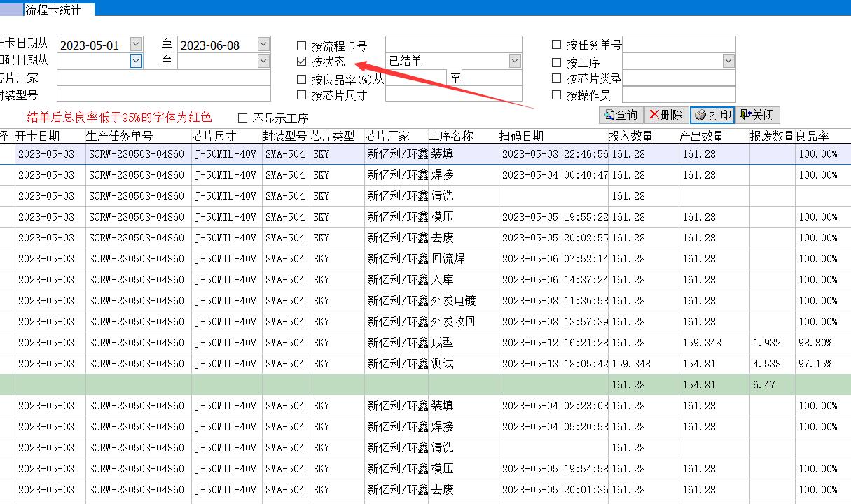Uncheck the 按状态 checkbox
The height and width of the screenshot is (504, 851).
pos(301,62)
